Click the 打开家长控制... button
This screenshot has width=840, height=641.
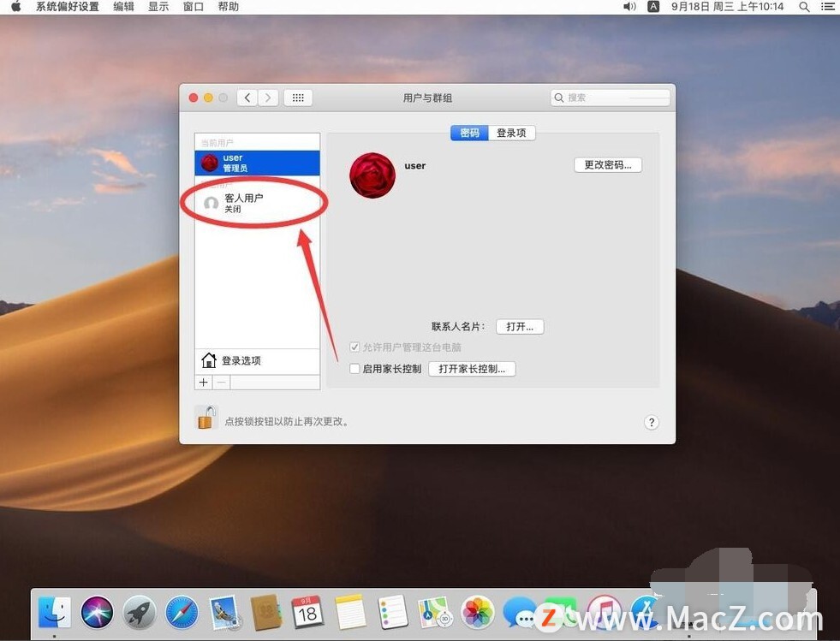(472, 369)
